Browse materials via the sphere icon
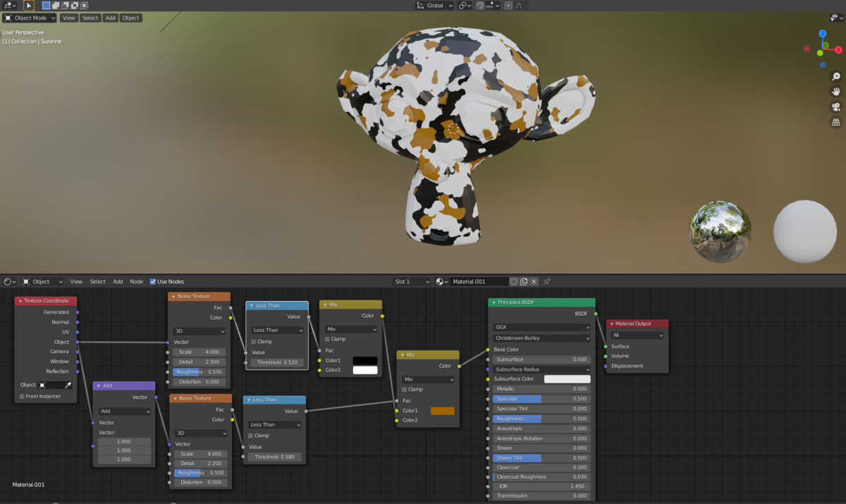The height and width of the screenshot is (504, 846). point(442,281)
